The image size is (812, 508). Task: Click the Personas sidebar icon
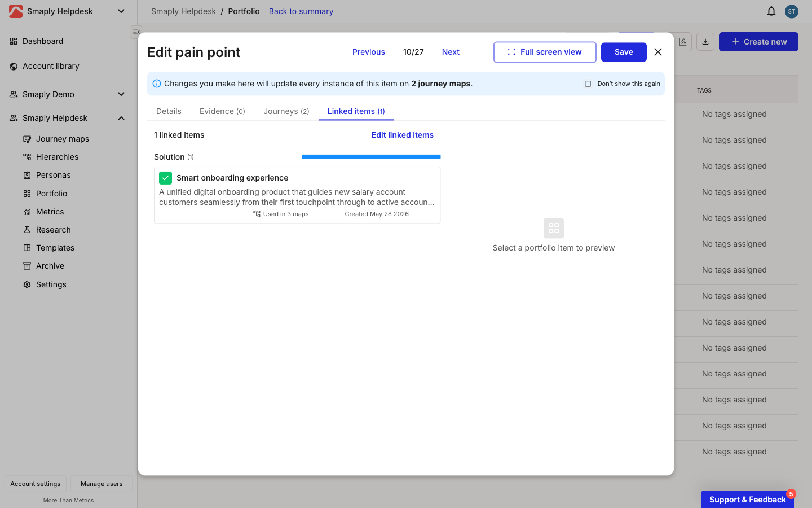pos(27,175)
